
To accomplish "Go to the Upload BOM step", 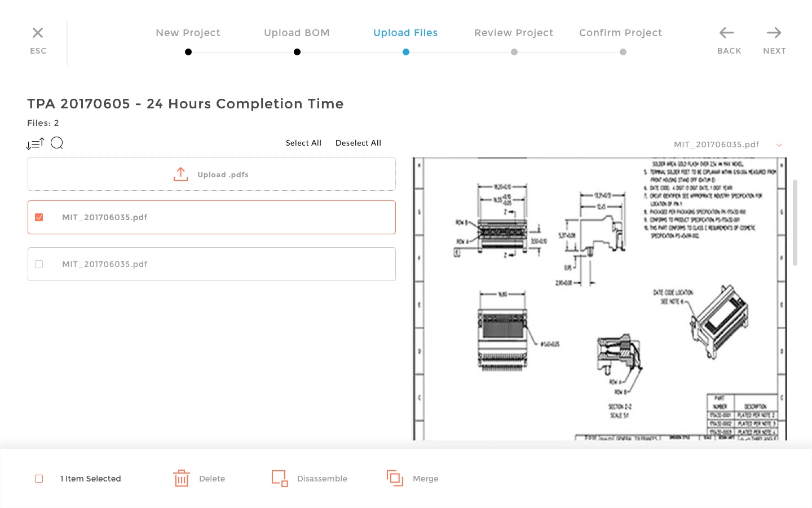I will (x=297, y=33).
